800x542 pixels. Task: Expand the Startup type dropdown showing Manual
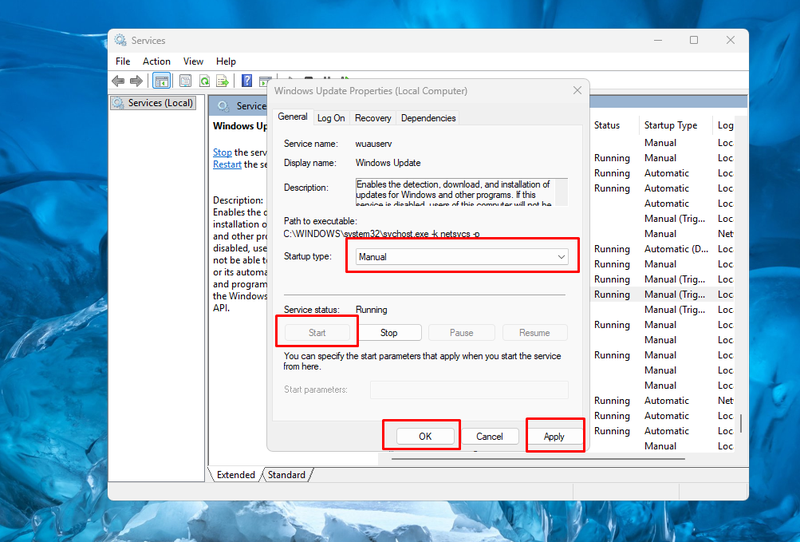point(462,256)
